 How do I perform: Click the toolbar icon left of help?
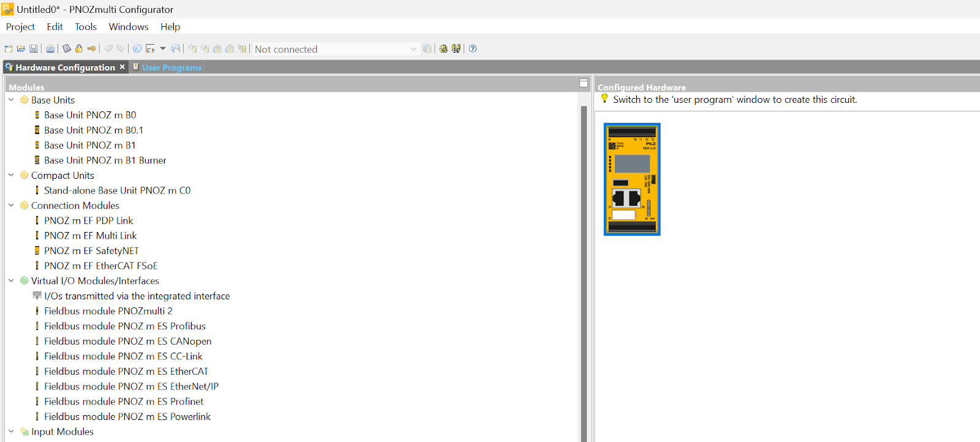(x=456, y=49)
